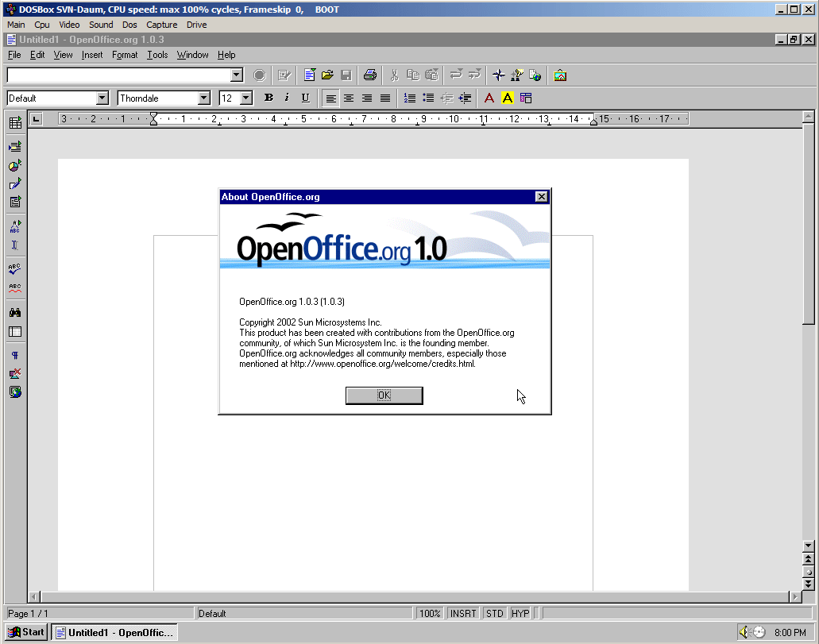The image size is (819, 644).
Task: Expand the Thorndale font name dropdown
Action: tap(203, 98)
